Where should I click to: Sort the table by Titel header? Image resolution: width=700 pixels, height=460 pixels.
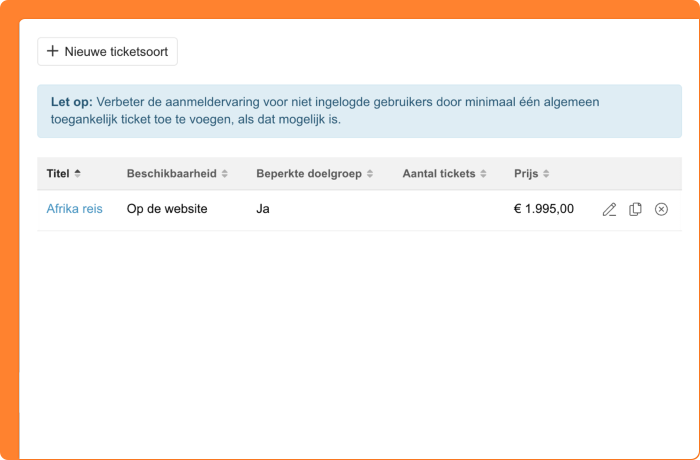tap(58, 174)
